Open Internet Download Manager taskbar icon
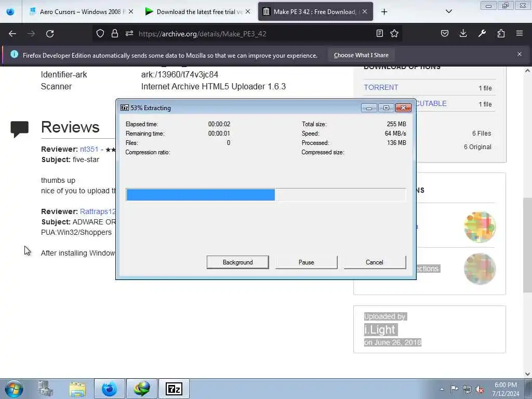Screen dimensions: 532x399 [142, 389]
